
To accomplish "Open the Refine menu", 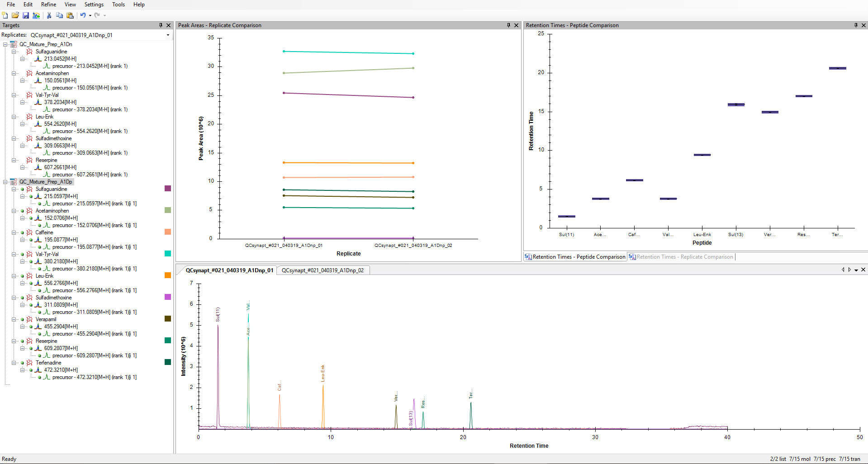I will click(48, 5).
